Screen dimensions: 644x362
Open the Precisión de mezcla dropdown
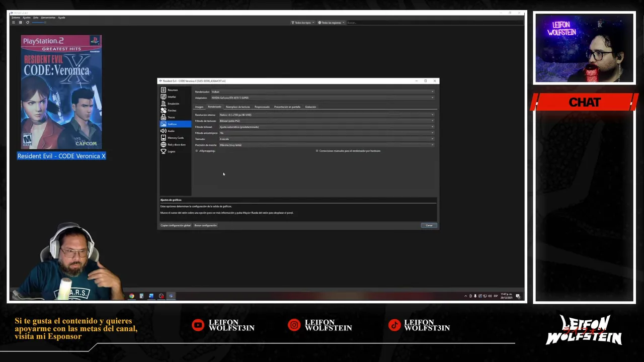326,145
